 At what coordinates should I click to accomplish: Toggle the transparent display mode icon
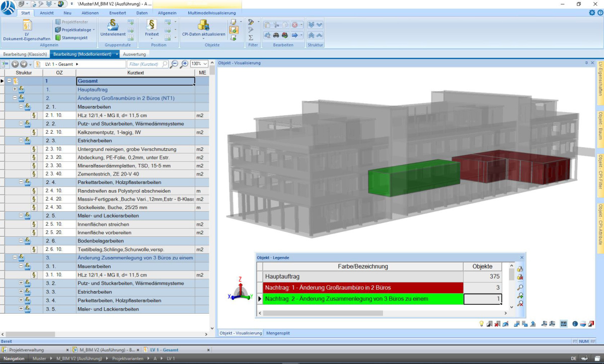(575, 324)
